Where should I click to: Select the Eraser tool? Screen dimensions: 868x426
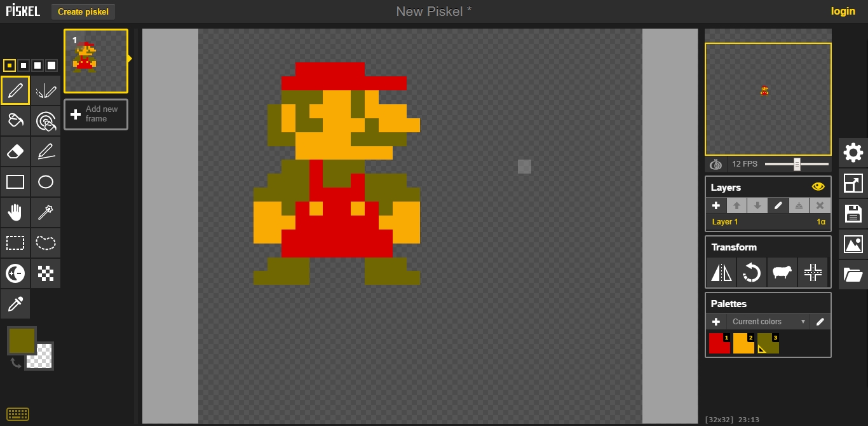[15, 151]
